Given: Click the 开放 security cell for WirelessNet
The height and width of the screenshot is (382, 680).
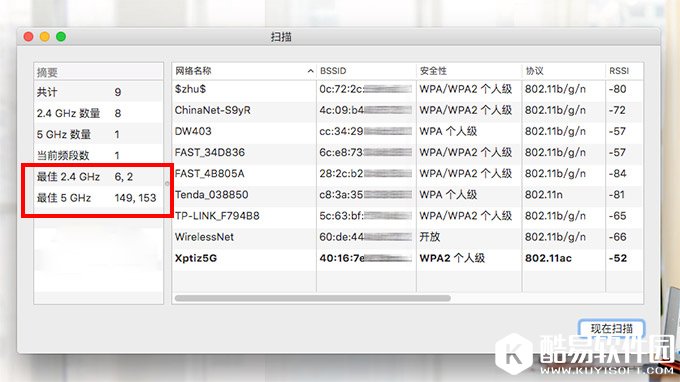Looking at the screenshot, I should [430, 237].
